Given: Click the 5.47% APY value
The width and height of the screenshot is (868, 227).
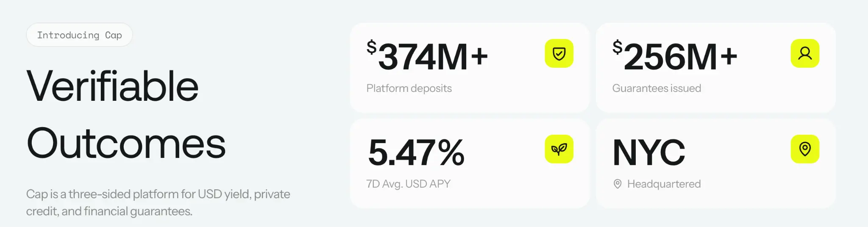Looking at the screenshot, I should click(x=416, y=152).
